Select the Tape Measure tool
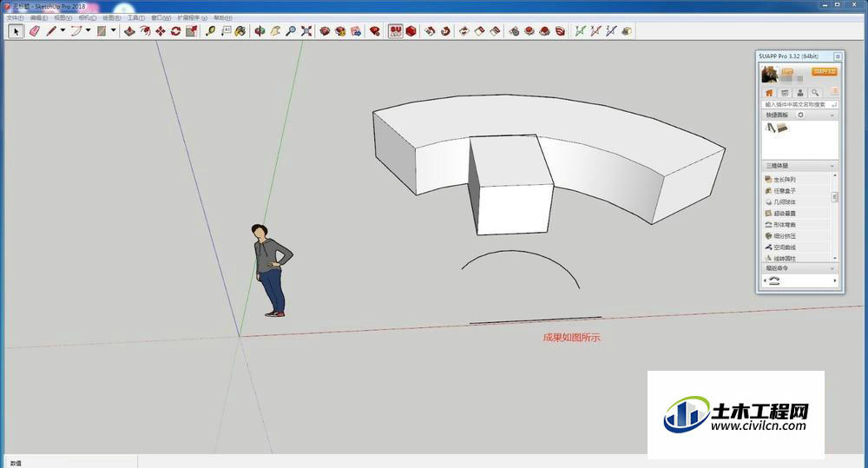Image resolution: width=868 pixels, height=468 pixels. click(210, 31)
